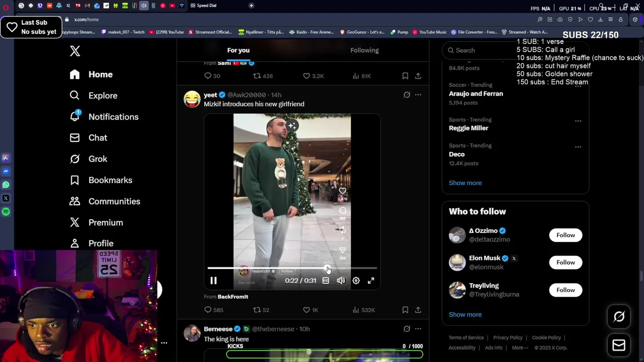Open Grok from the sidebar
The width and height of the screenshot is (644, 362).
coord(89,159)
